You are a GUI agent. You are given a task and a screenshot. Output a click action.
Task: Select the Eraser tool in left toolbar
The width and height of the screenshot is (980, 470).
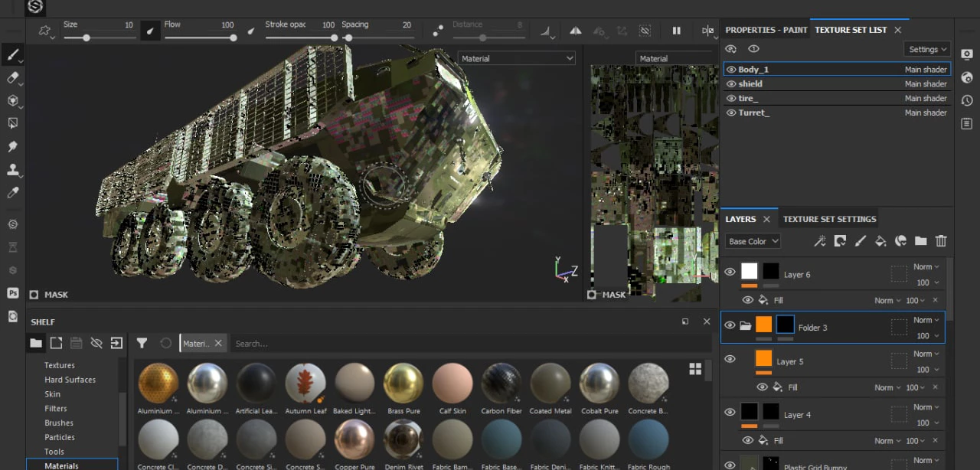[x=12, y=77]
